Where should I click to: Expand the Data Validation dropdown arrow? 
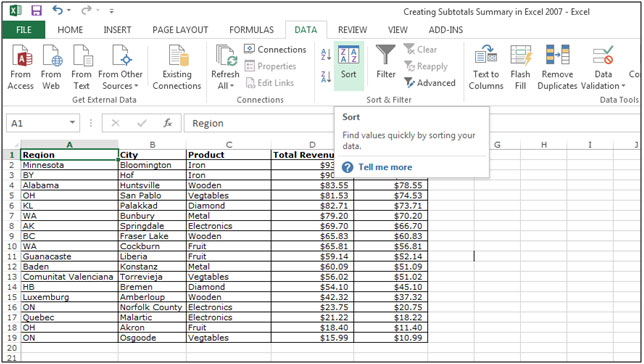tap(623, 86)
